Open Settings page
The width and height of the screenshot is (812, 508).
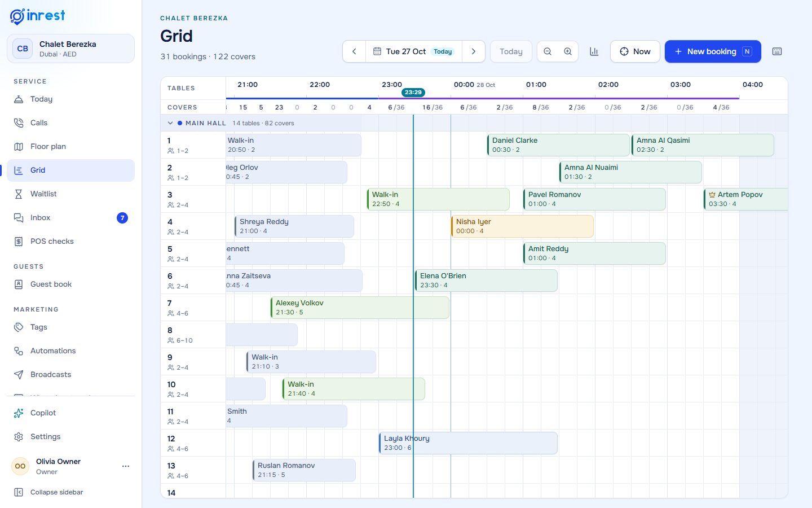71,436
